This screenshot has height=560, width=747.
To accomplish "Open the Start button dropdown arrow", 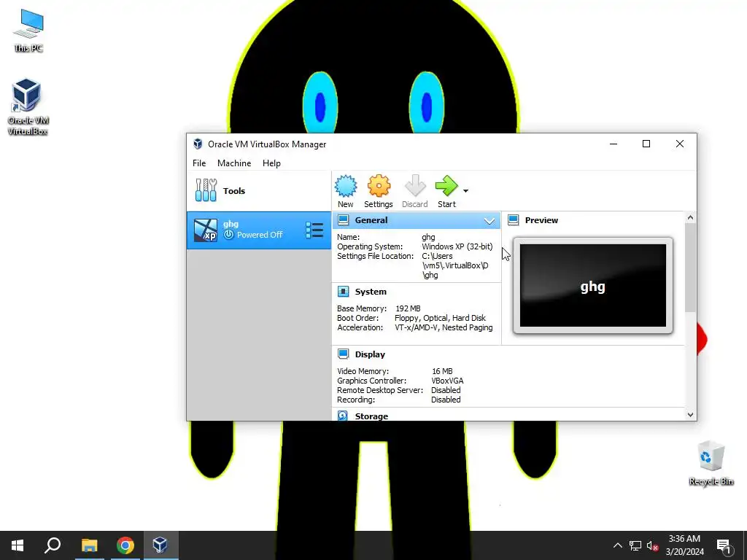I will point(465,191).
